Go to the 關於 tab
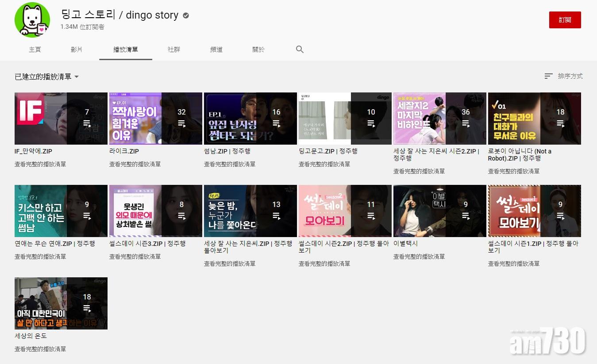Image resolution: width=597 pixels, height=364 pixels. pyautogui.click(x=258, y=50)
